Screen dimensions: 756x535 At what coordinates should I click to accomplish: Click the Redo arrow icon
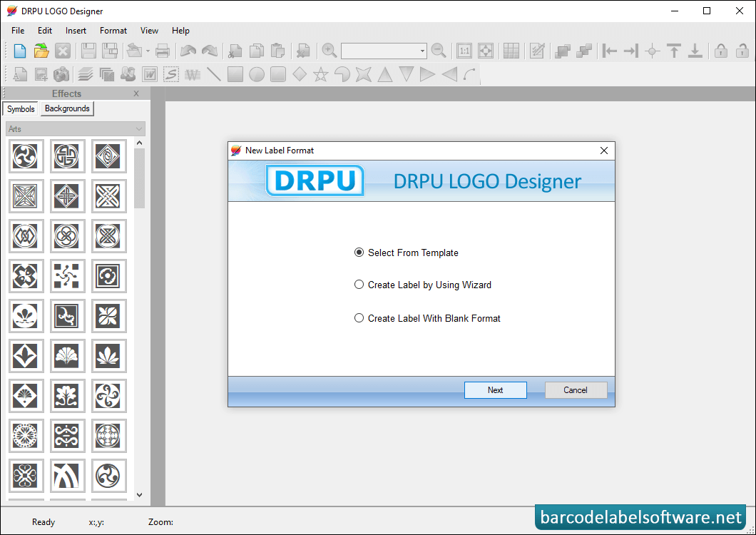209,51
